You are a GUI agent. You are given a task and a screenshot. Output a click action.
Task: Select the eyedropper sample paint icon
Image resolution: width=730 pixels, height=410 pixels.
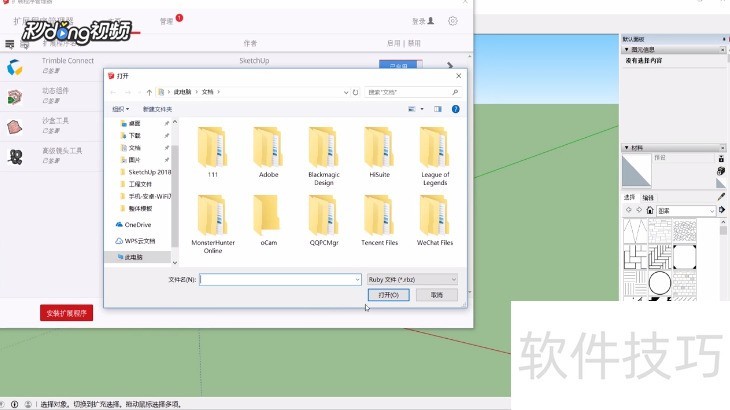click(722, 197)
